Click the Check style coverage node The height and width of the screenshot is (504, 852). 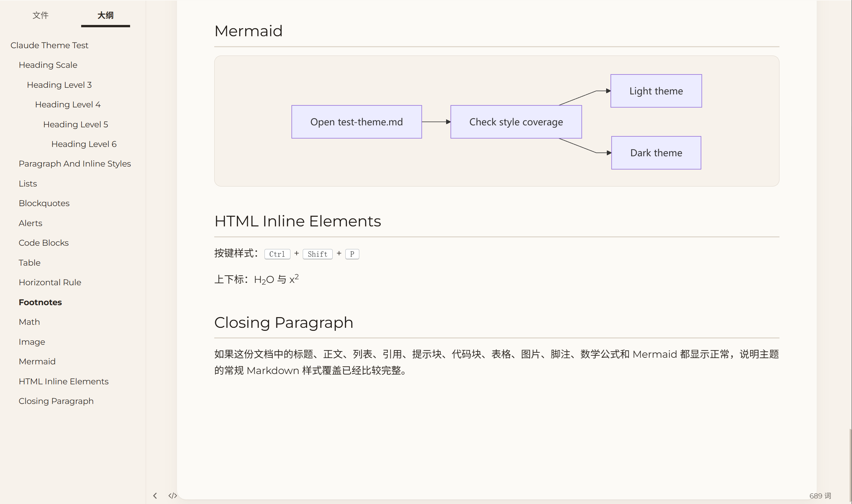516,122
